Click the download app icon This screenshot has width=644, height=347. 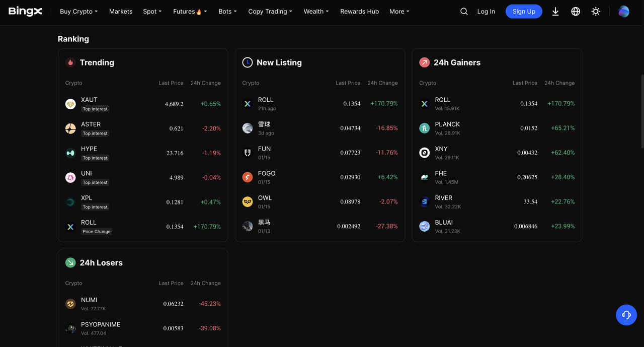tap(555, 12)
